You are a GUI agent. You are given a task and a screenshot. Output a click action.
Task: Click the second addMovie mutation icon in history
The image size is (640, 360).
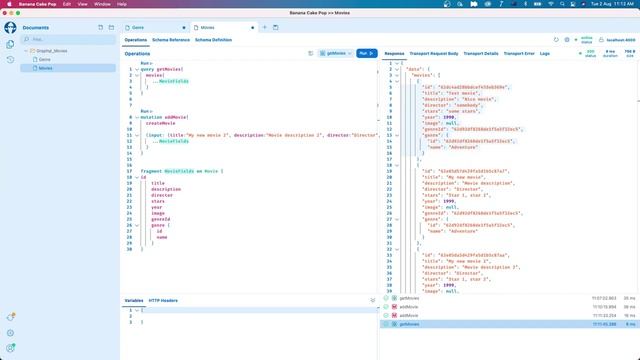[394, 316]
